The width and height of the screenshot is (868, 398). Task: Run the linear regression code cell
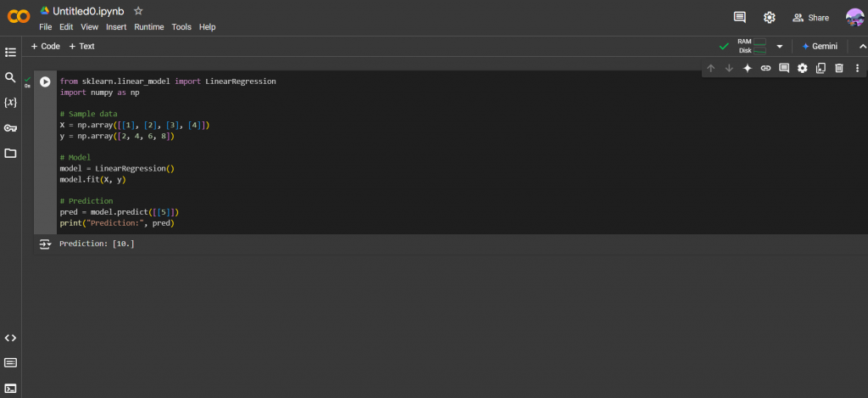point(45,81)
